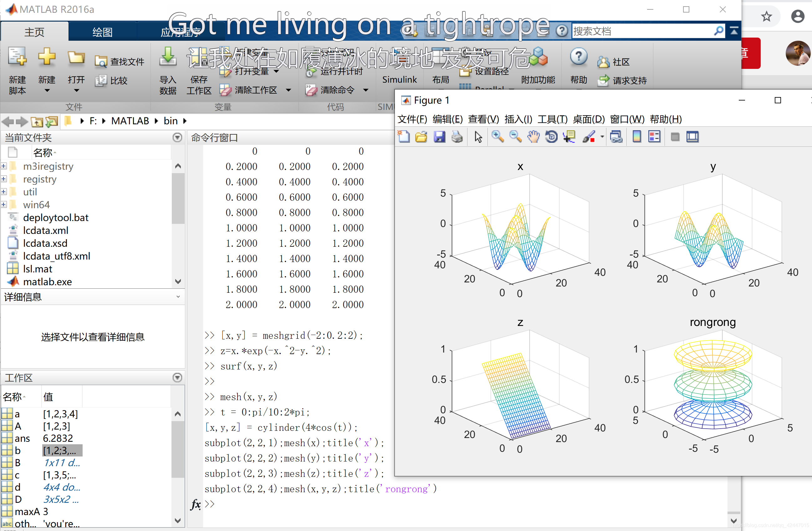This screenshot has width=812, height=531.
Task: Click Show Plot Tools and dock icon
Action: (692, 137)
